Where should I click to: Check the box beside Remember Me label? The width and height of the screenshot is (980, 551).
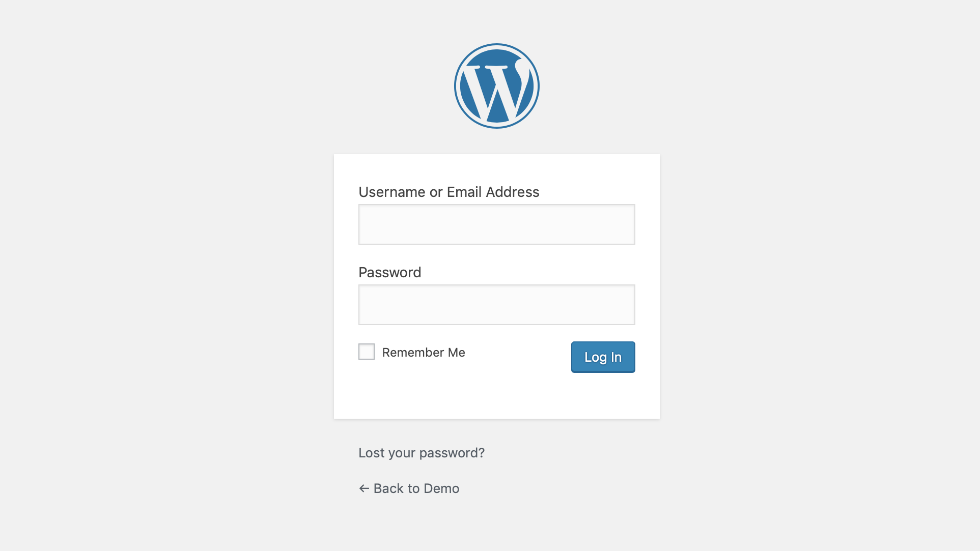[x=366, y=351]
